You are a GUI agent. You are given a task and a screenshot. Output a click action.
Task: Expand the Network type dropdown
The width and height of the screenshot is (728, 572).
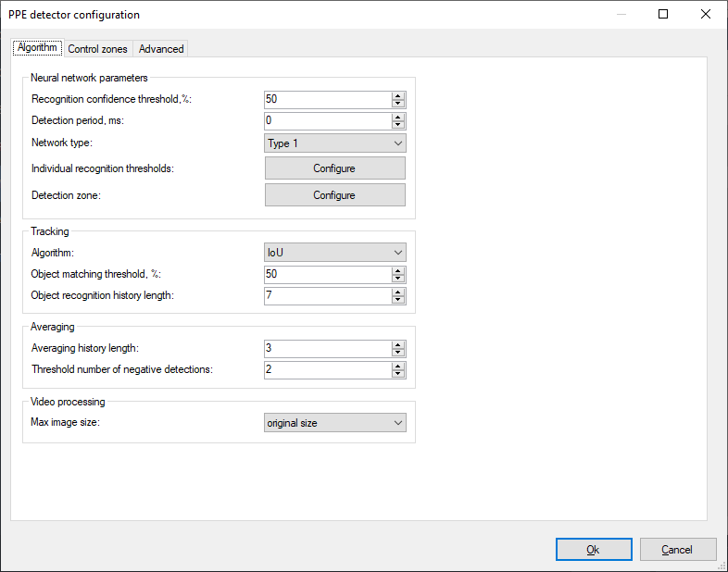click(334, 143)
